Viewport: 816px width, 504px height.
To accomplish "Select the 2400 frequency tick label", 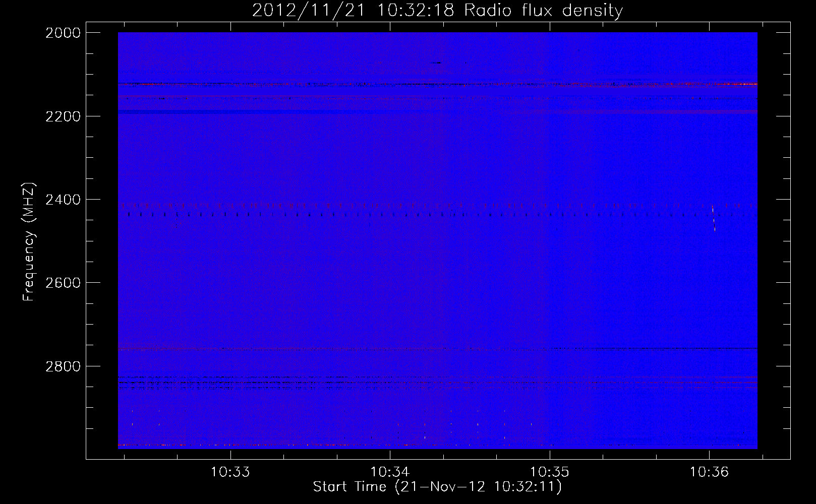I will tap(63, 200).
